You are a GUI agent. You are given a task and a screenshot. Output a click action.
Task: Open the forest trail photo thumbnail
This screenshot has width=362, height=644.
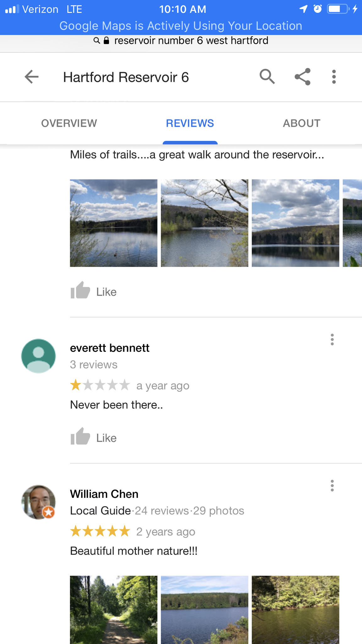[114, 610]
